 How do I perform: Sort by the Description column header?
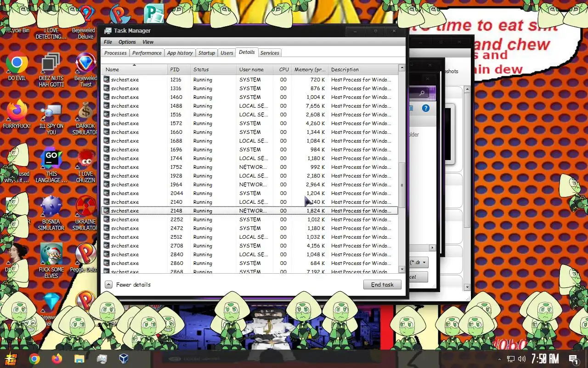click(x=363, y=69)
